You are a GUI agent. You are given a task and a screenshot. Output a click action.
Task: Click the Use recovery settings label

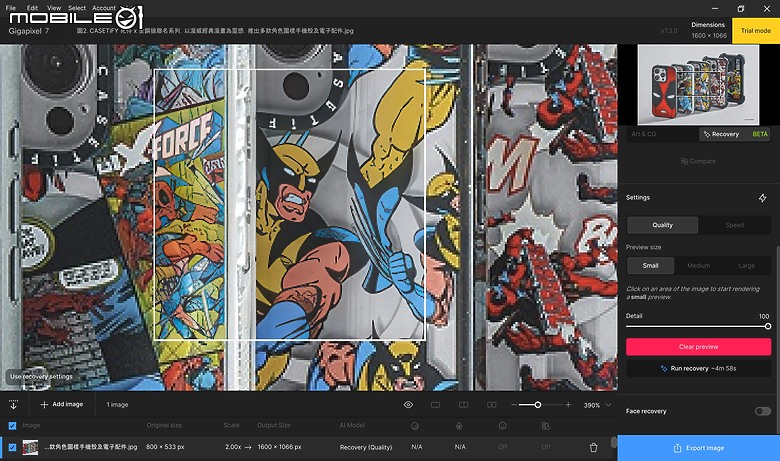(41, 376)
